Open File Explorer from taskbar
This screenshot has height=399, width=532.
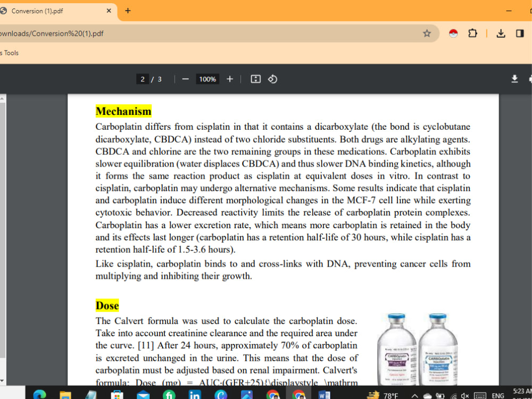point(65,395)
